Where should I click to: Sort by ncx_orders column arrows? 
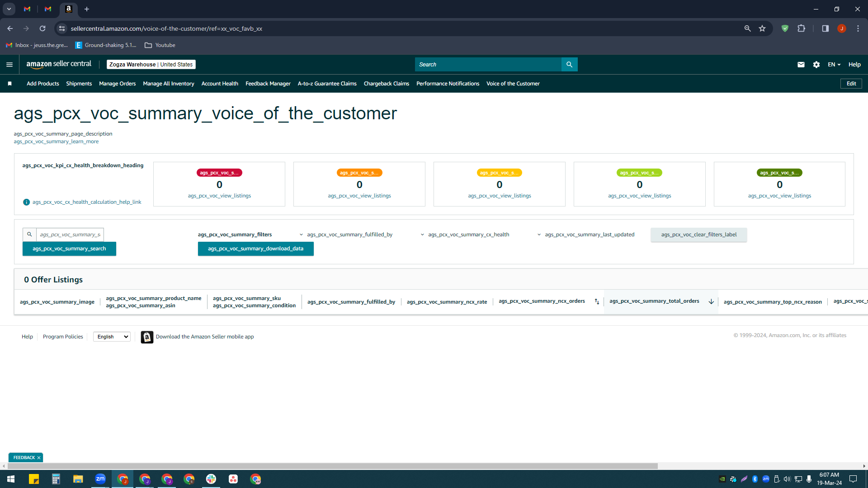(x=597, y=301)
